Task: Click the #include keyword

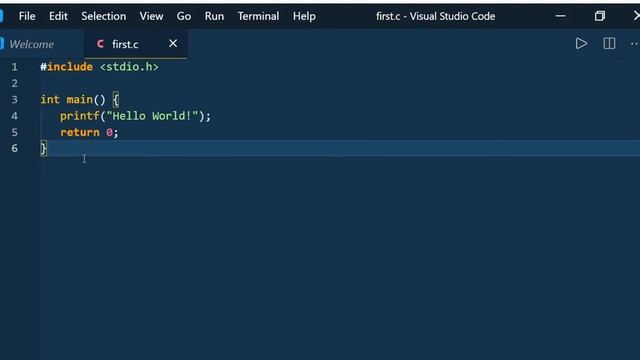Action: [x=66, y=67]
